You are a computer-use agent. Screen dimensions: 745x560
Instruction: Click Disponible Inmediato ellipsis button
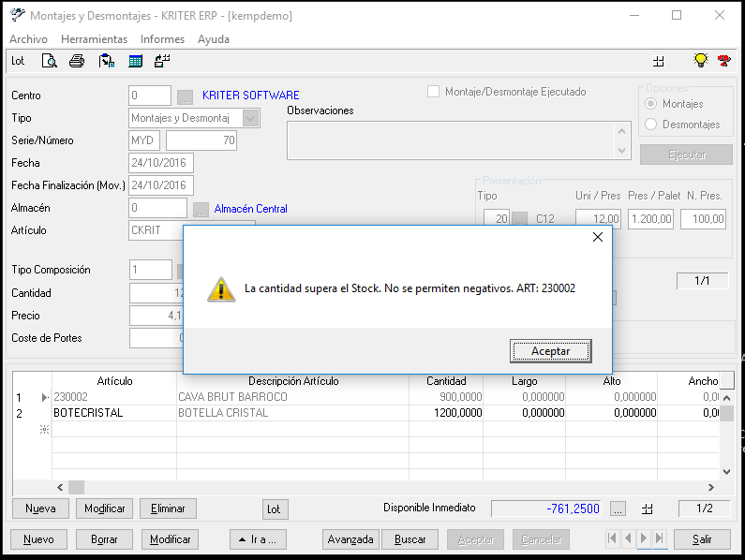[x=618, y=509]
